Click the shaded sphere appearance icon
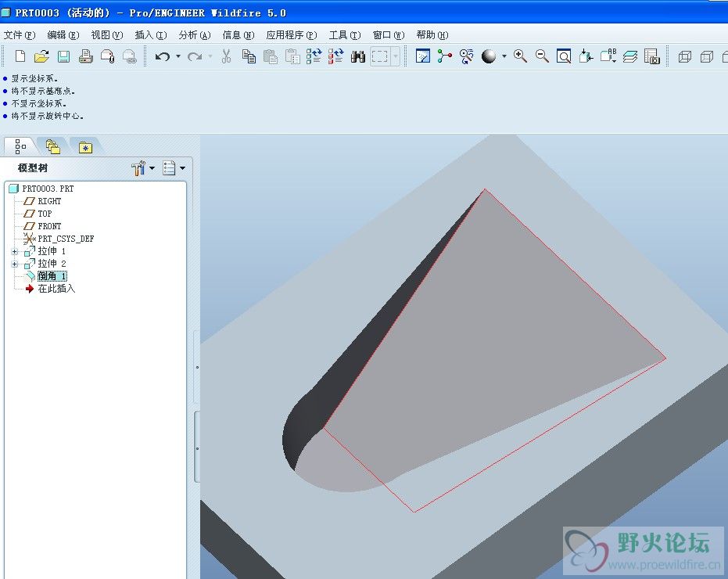The image size is (728, 579). [x=489, y=56]
